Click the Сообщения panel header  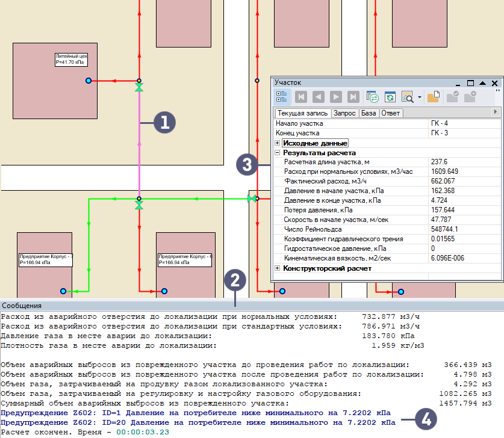(x=252, y=306)
